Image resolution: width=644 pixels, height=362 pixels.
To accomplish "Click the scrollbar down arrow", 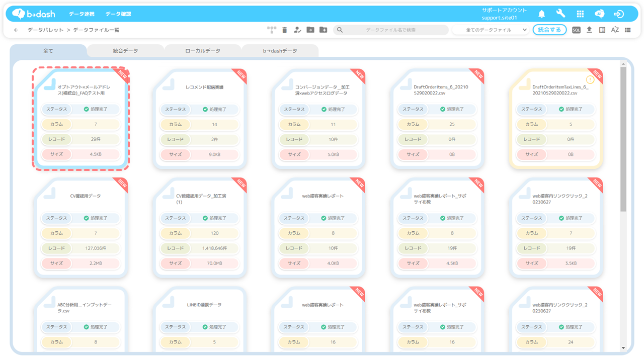I will (623, 348).
